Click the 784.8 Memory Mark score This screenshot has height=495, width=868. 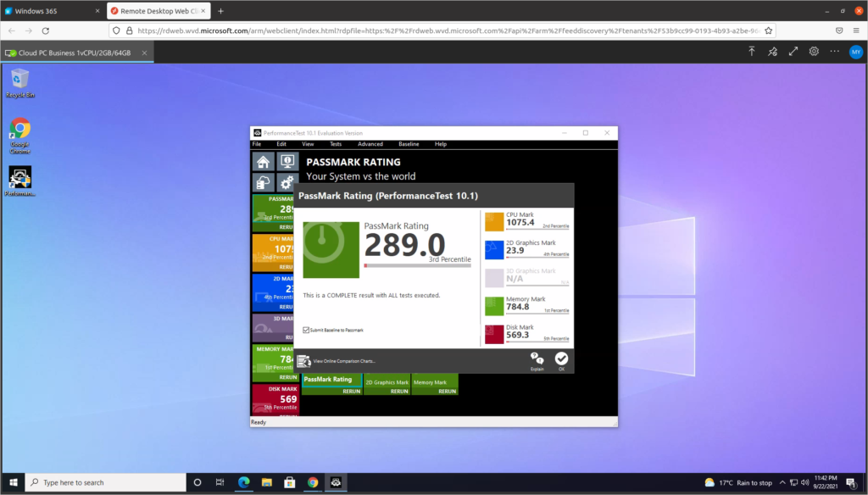tap(517, 307)
